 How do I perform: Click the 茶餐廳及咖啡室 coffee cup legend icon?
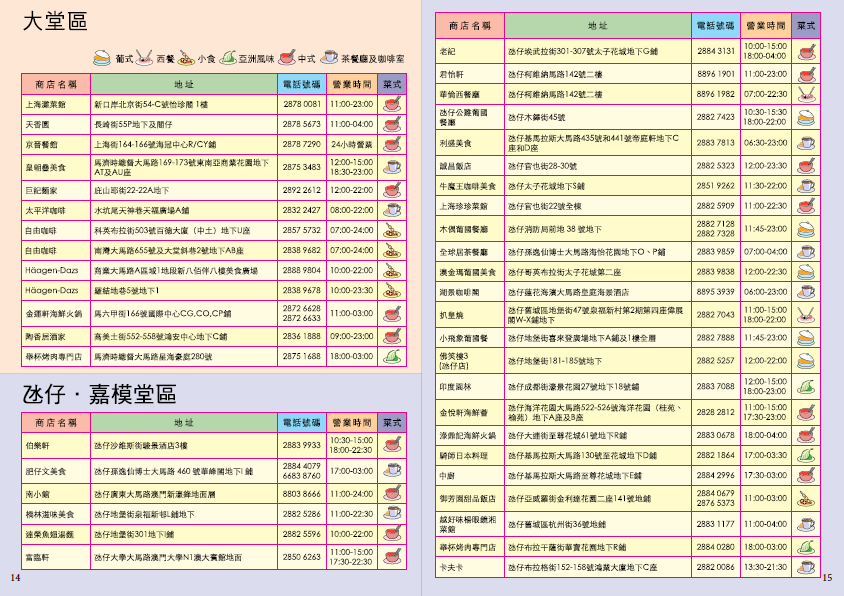point(329,58)
